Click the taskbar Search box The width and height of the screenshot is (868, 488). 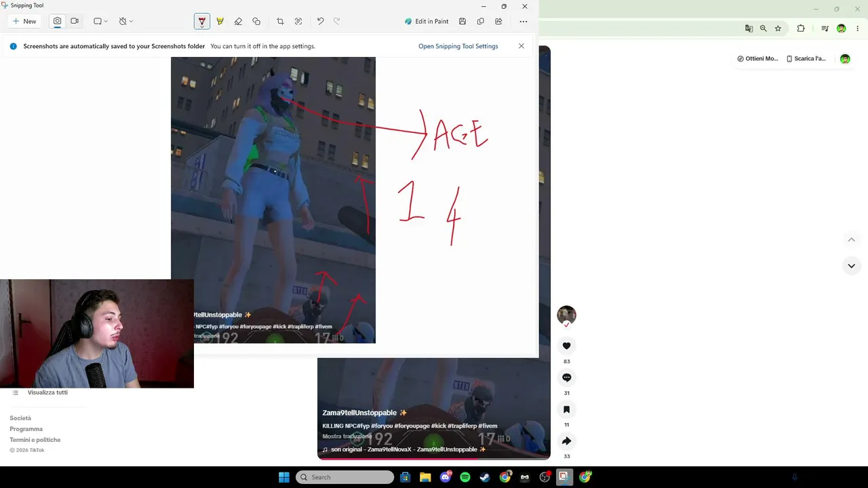(x=345, y=477)
